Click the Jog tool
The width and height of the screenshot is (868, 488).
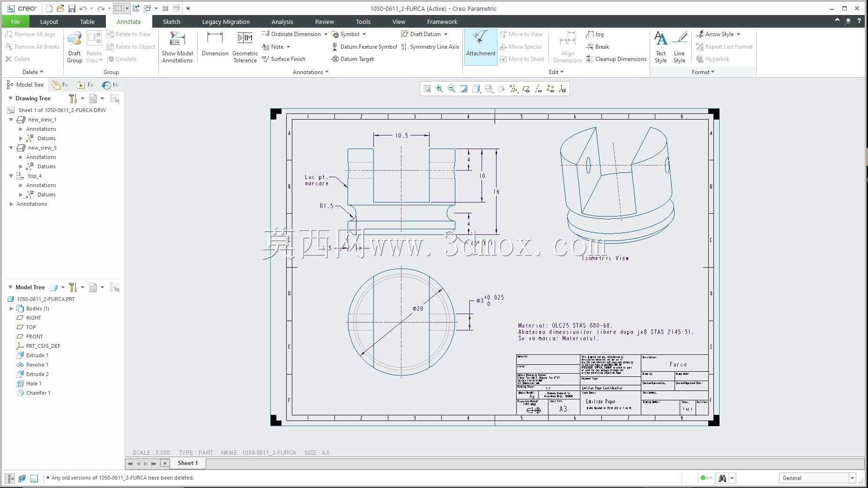pos(595,34)
